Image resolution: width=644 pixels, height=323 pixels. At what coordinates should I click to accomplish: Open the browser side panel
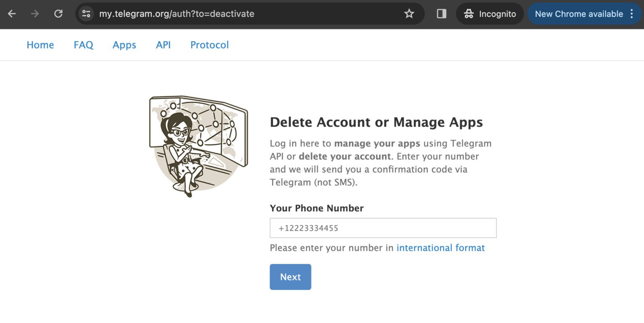(x=441, y=14)
